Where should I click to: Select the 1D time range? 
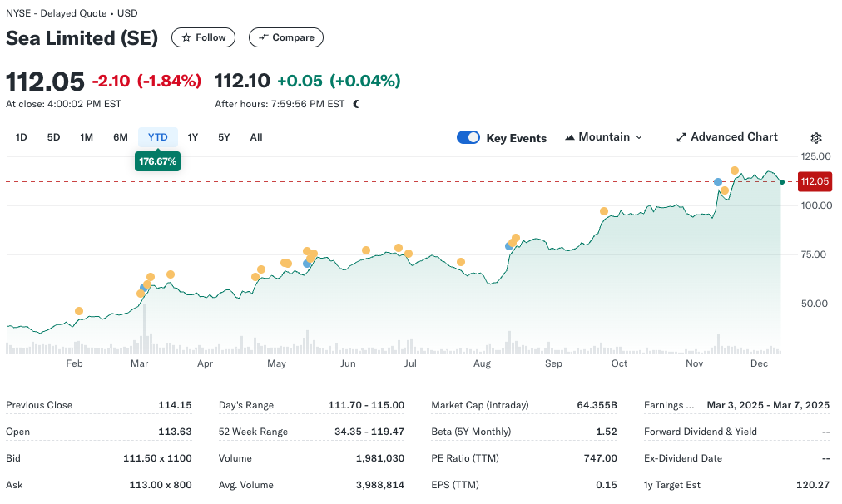click(x=21, y=137)
